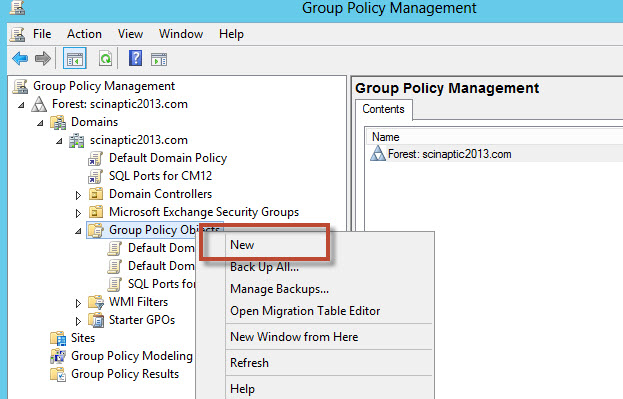Click the Forest scinaptic2013.com triangle icon in Contents

377,153
